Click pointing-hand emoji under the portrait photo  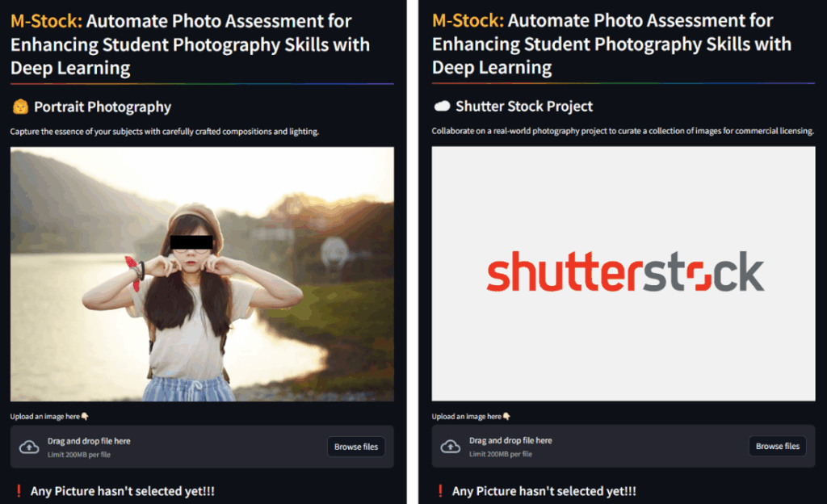[x=85, y=417]
